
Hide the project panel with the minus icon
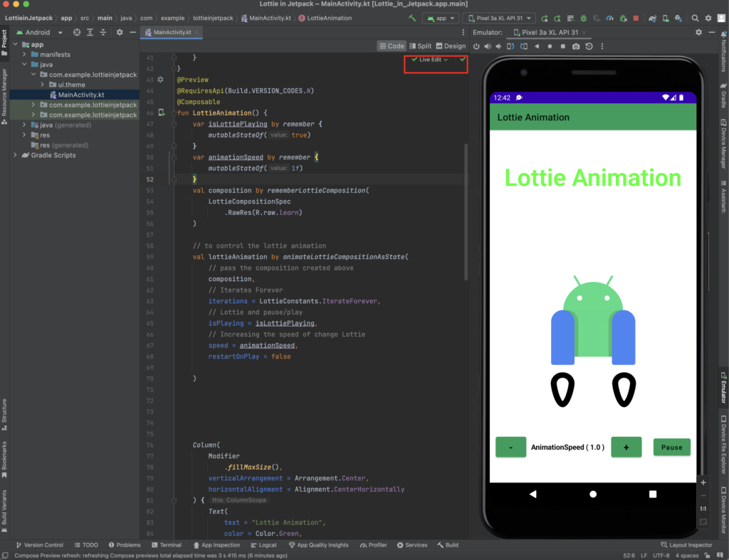pos(132,33)
